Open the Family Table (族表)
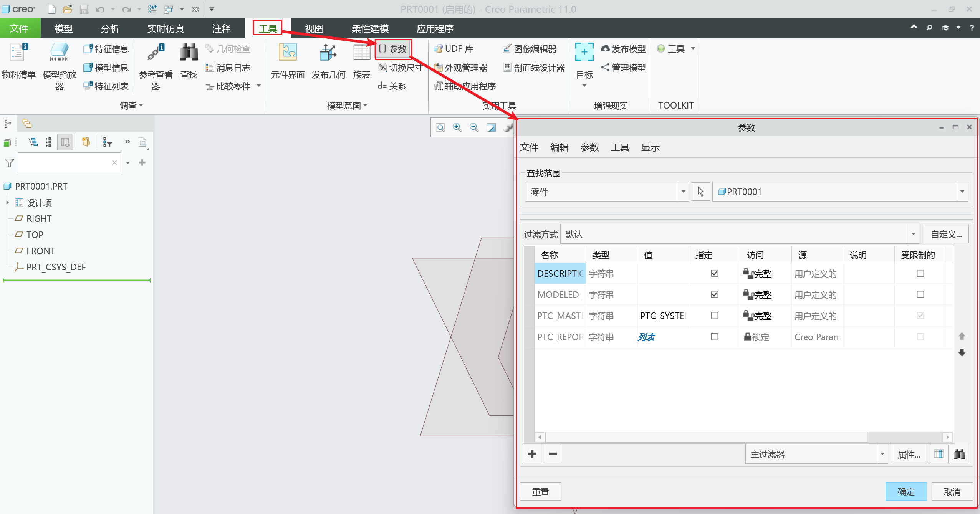980x514 pixels. point(361,61)
